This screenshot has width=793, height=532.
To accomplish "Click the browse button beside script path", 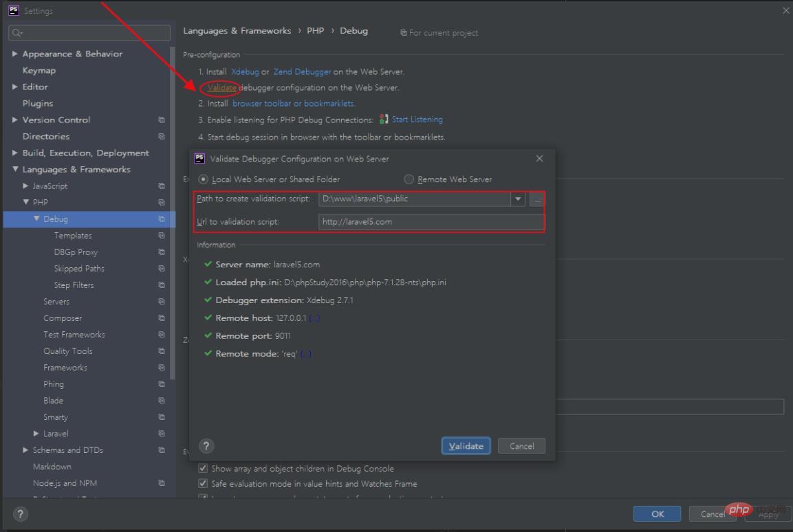I will [x=536, y=199].
